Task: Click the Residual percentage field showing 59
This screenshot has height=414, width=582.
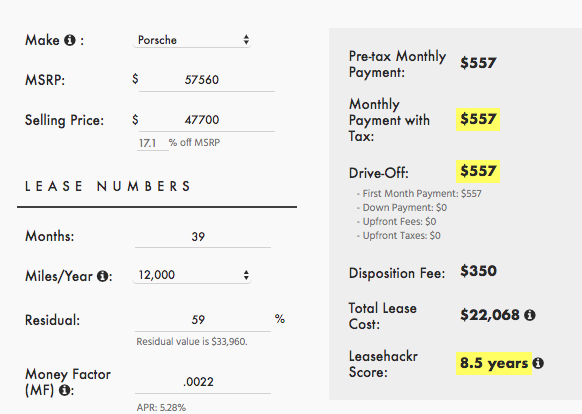Action: (x=203, y=320)
